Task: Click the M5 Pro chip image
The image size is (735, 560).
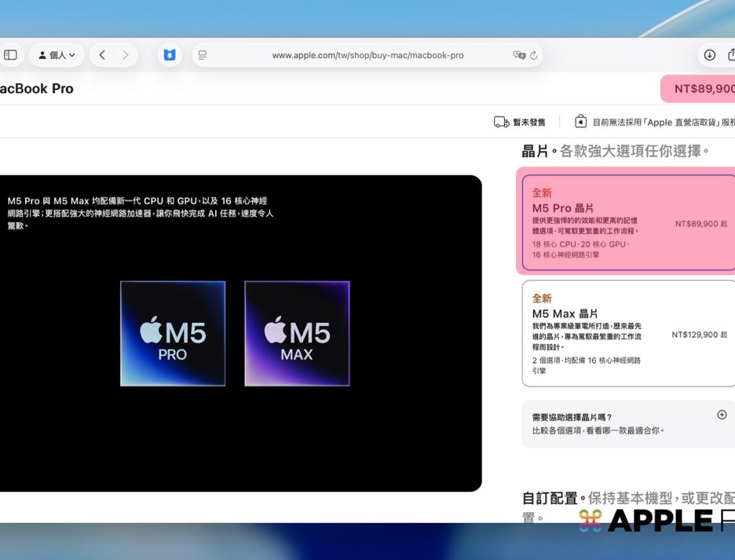Action: pyautogui.click(x=173, y=334)
